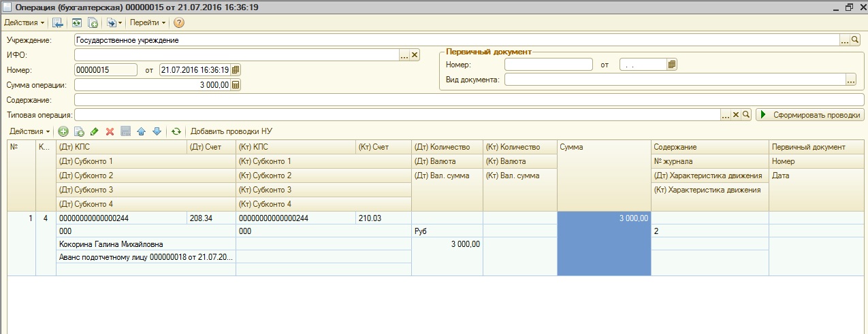Open help with the question mark icon

coord(179,22)
